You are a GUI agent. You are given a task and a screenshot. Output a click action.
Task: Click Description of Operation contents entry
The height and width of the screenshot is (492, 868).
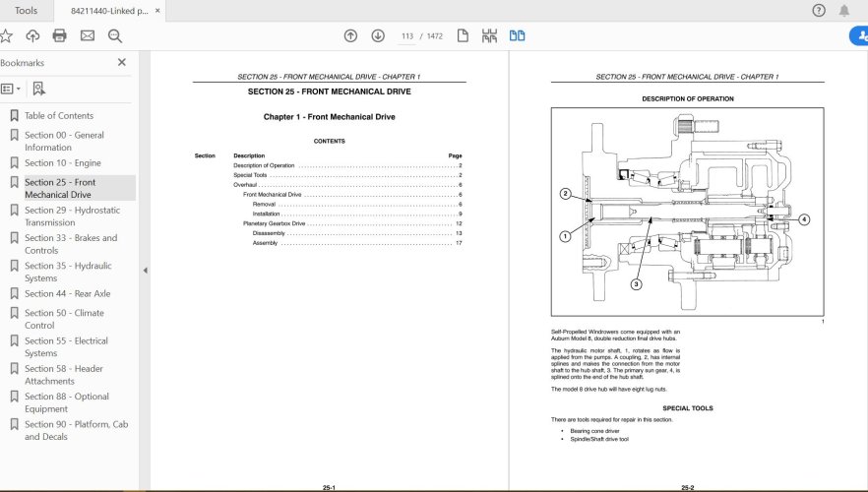click(x=347, y=165)
